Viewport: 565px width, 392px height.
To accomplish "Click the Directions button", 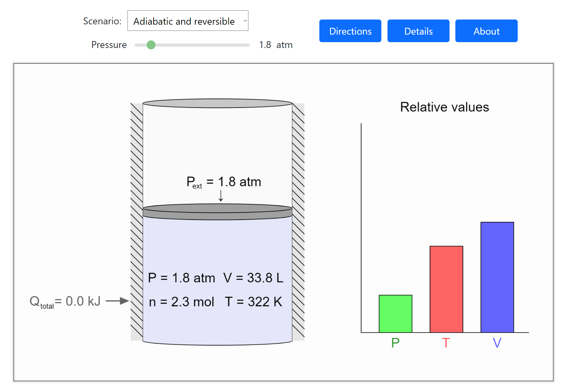I will click(x=350, y=31).
